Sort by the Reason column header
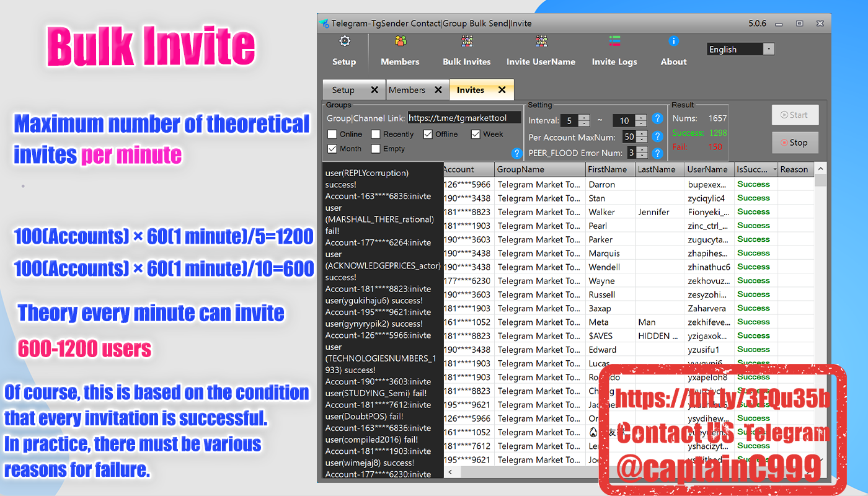Viewport: 868px width, 496px height. tap(796, 169)
